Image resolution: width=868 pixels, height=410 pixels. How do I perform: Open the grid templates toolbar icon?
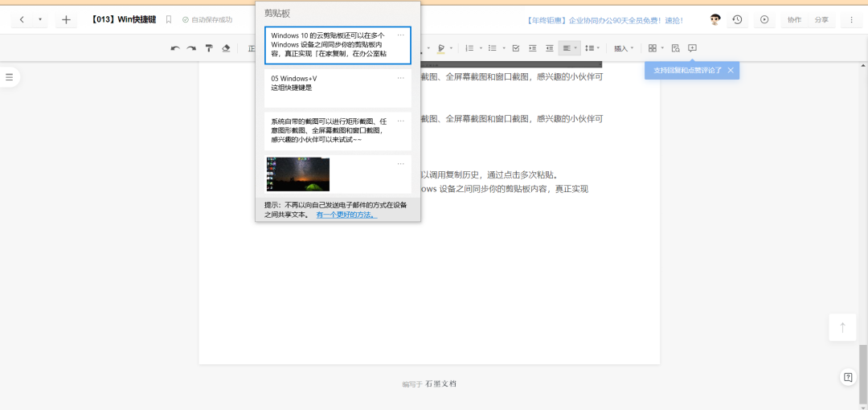(x=653, y=48)
